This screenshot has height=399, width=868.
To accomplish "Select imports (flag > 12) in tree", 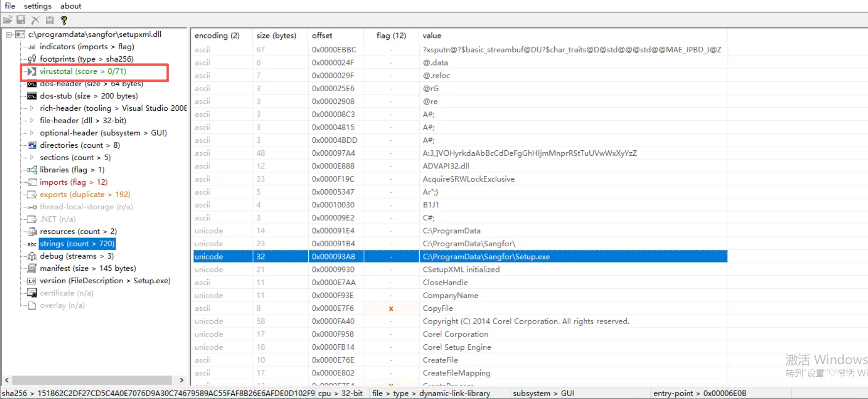I will 73,182.
